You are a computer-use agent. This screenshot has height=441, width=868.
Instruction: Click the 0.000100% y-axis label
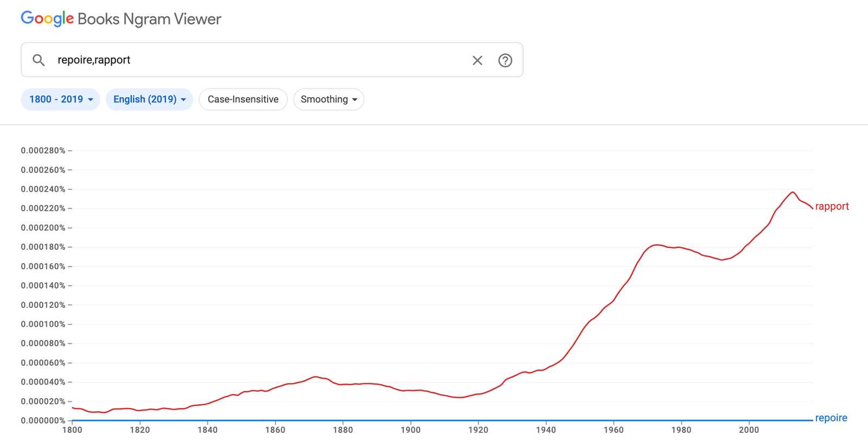[x=43, y=324]
